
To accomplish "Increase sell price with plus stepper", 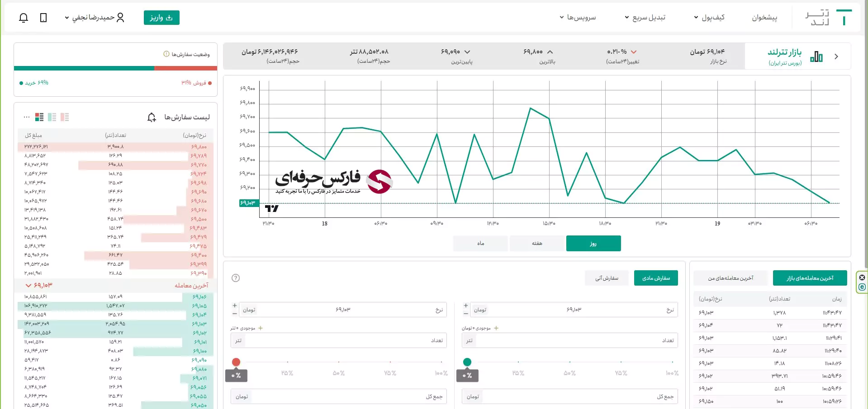I will click(235, 306).
